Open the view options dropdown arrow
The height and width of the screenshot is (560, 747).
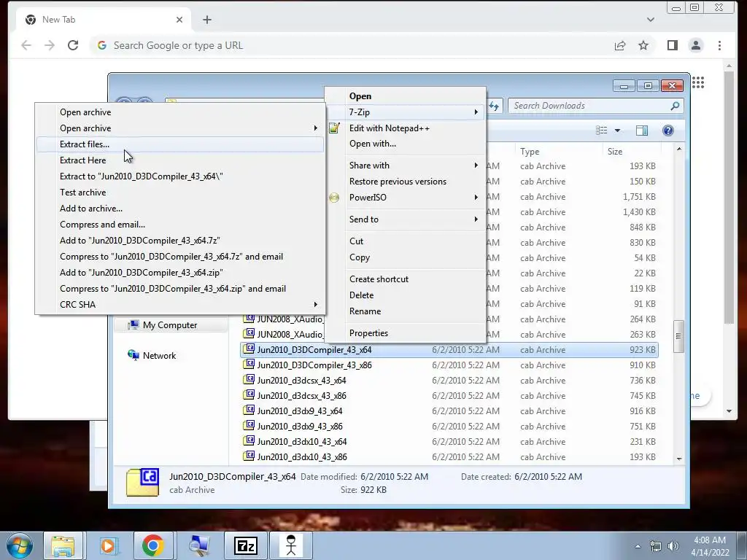617,131
